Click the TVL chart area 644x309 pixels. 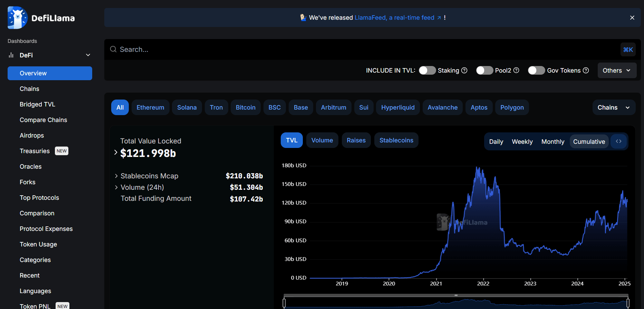469,222
